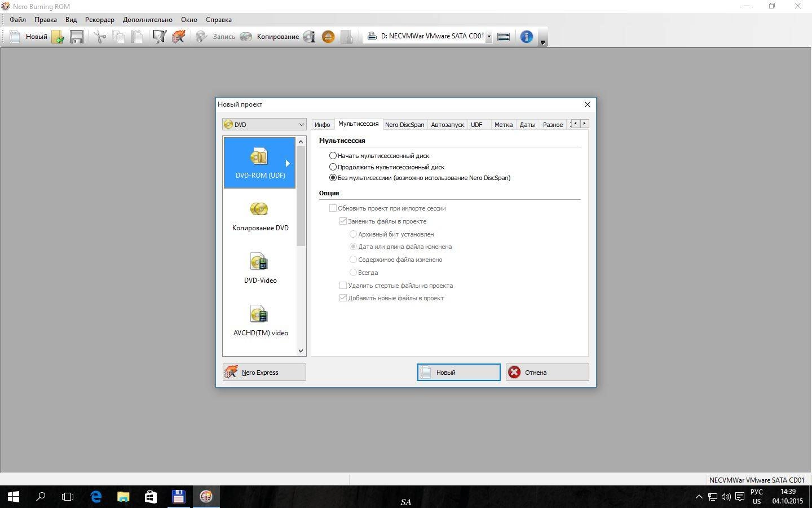Image resolution: width=812 pixels, height=508 pixels.
Task: Click the Новый compilation toolbar button
Action: click(x=28, y=37)
